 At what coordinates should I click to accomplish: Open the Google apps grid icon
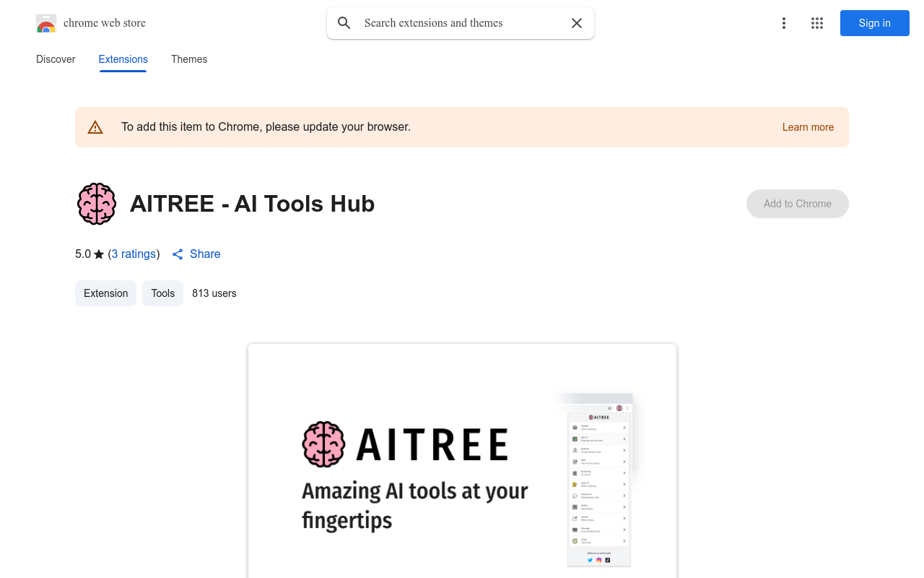pos(817,23)
